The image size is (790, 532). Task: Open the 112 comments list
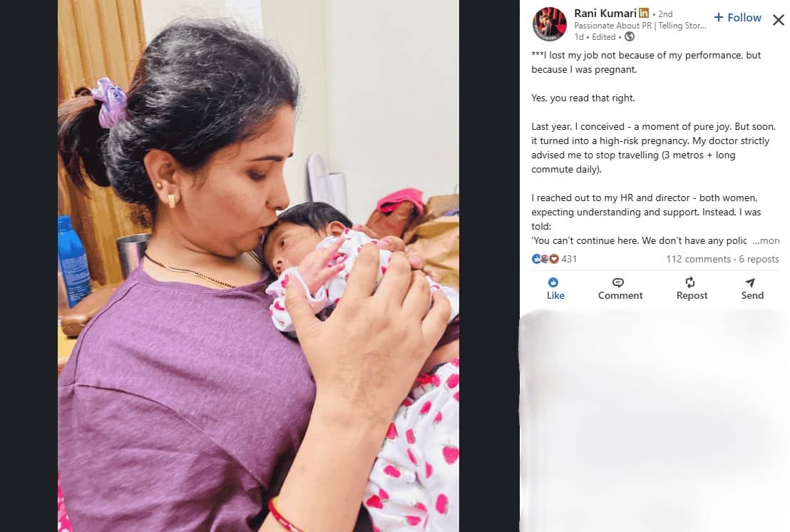pyautogui.click(x=698, y=259)
